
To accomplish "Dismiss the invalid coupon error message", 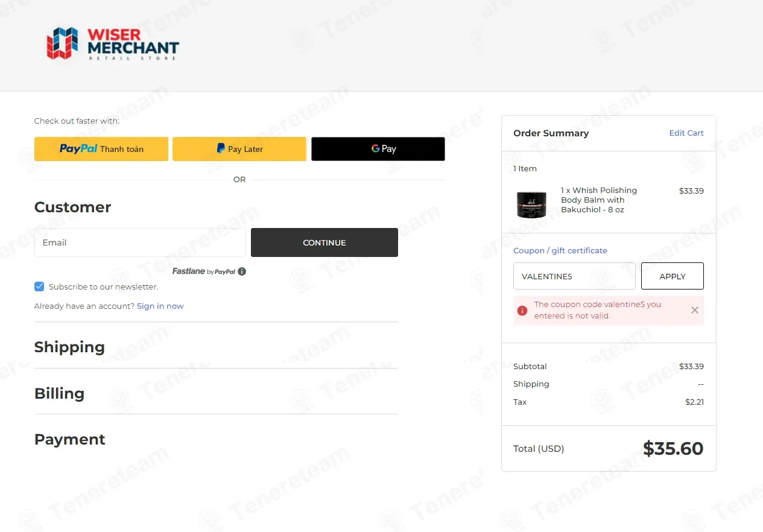I will (x=695, y=310).
